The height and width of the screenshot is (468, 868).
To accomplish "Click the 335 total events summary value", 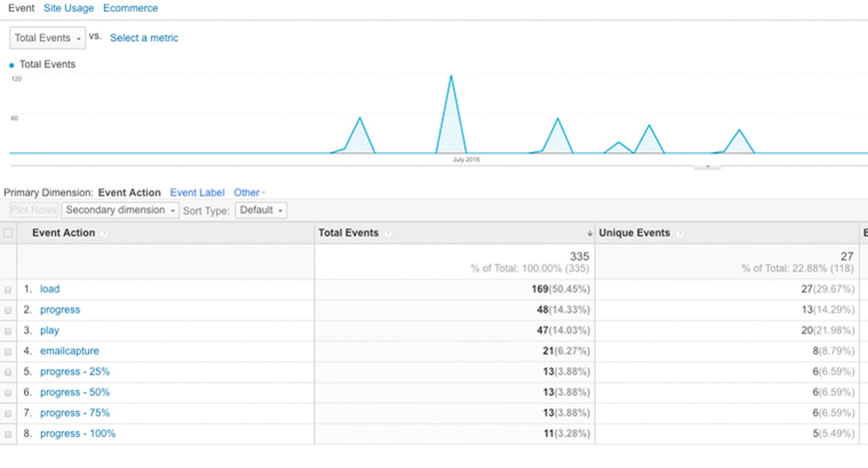I will 579,256.
